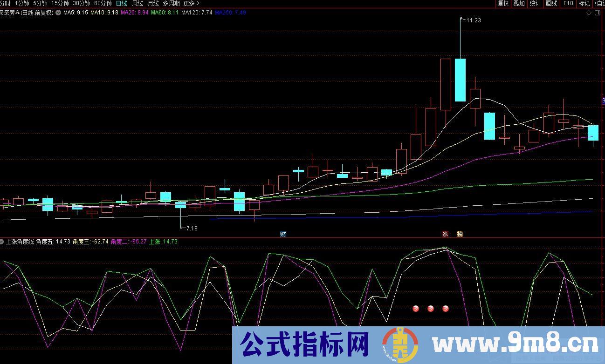
Task: Click the MA60: 8.11 label
Action: (165, 13)
